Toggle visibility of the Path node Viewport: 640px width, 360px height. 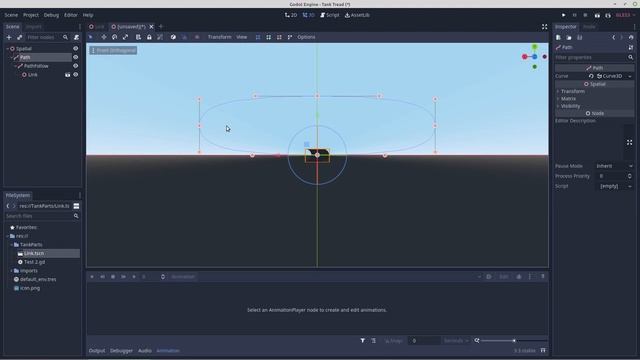point(76,57)
